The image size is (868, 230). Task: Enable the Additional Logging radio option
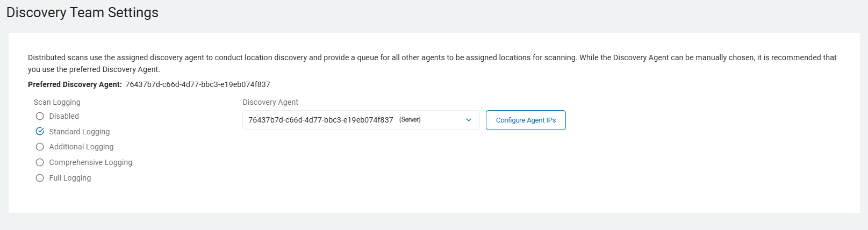point(40,147)
